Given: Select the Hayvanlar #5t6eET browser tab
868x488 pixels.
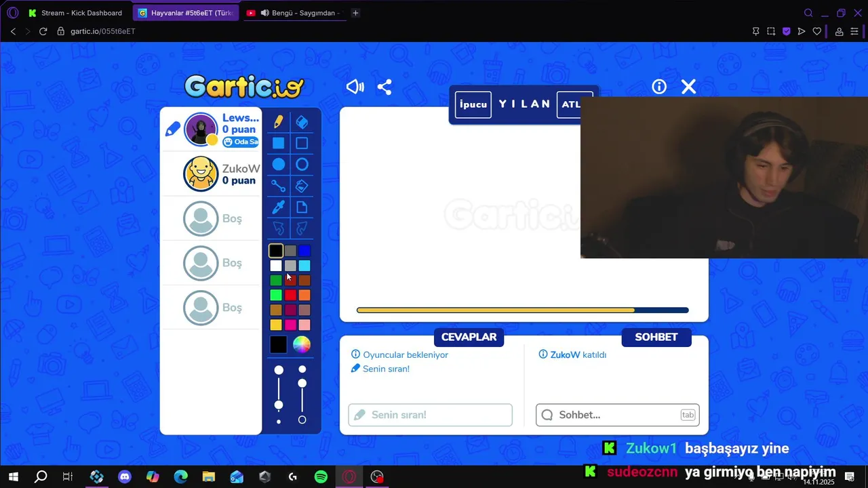Looking at the screenshot, I should pos(186,13).
